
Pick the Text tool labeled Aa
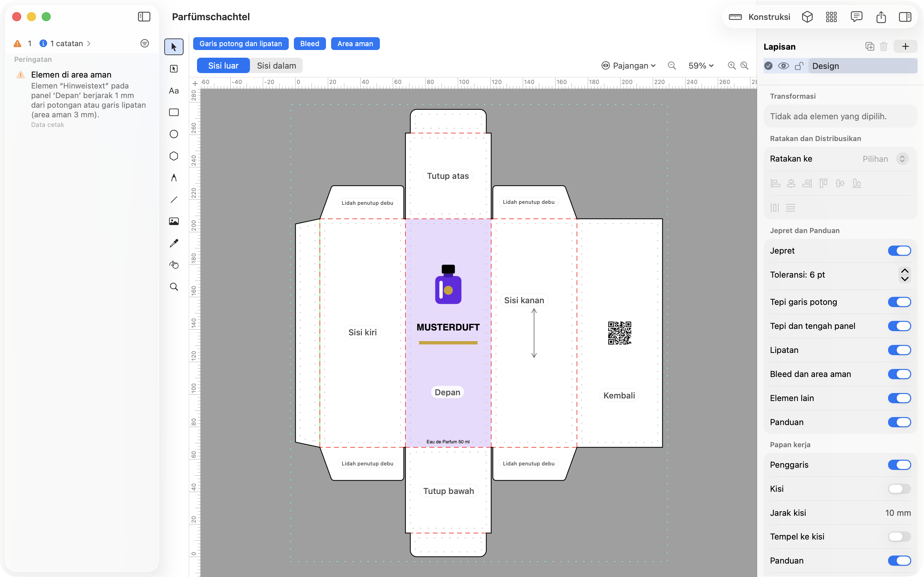click(x=174, y=91)
